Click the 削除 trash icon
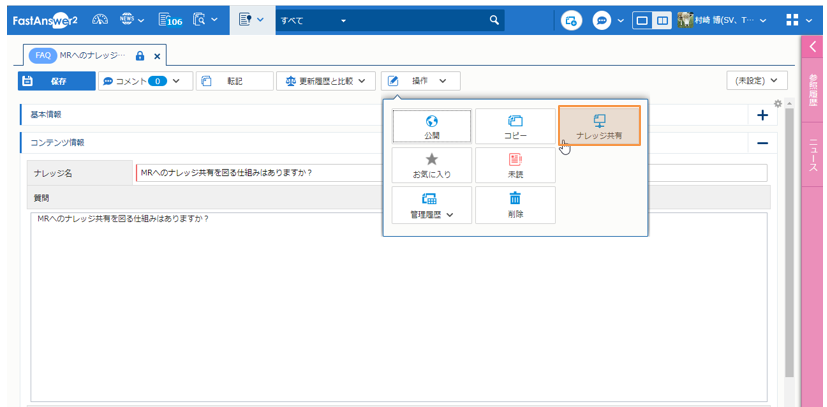The image size is (827, 407). point(515,199)
